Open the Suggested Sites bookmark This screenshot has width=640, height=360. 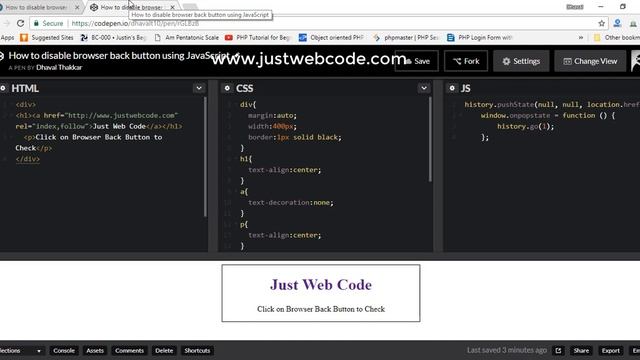tap(47, 38)
